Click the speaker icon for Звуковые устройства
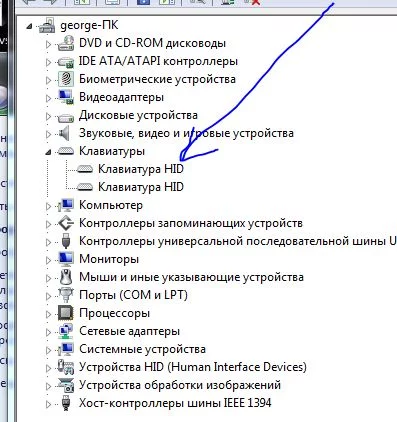Image resolution: width=397 pixels, height=422 pixels. (64, 133)
